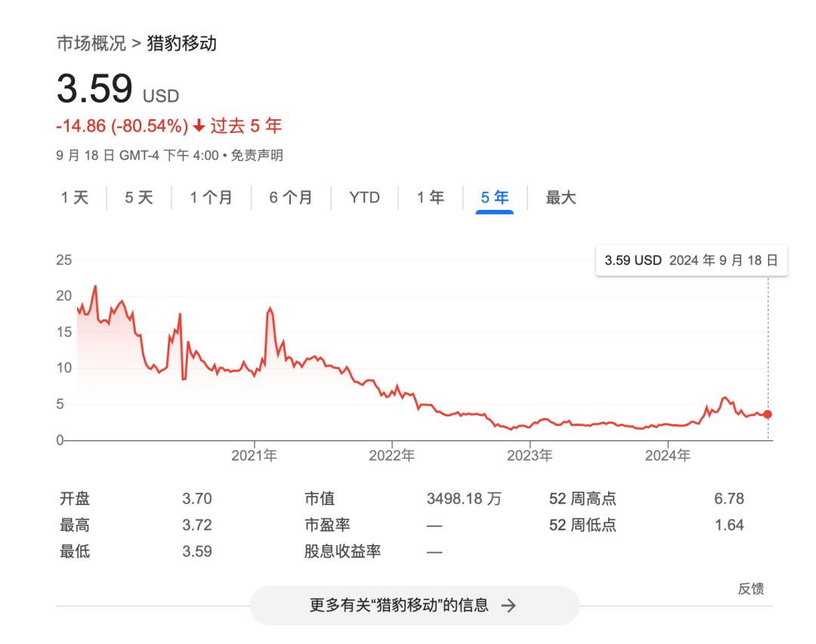Click the 52 周高点 value 6.78
The height and width of the screenshot is (644, 816).
point(729,499)
